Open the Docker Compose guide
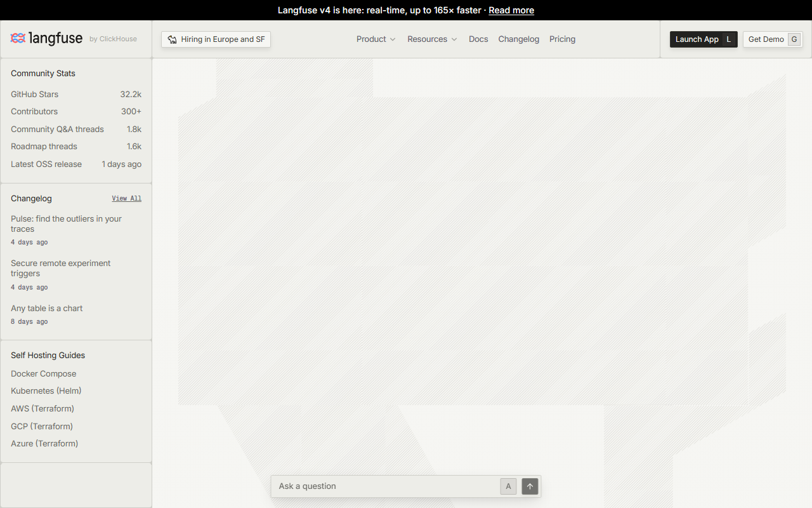This screenshot has height=508, width=812. tap(43, 374)
